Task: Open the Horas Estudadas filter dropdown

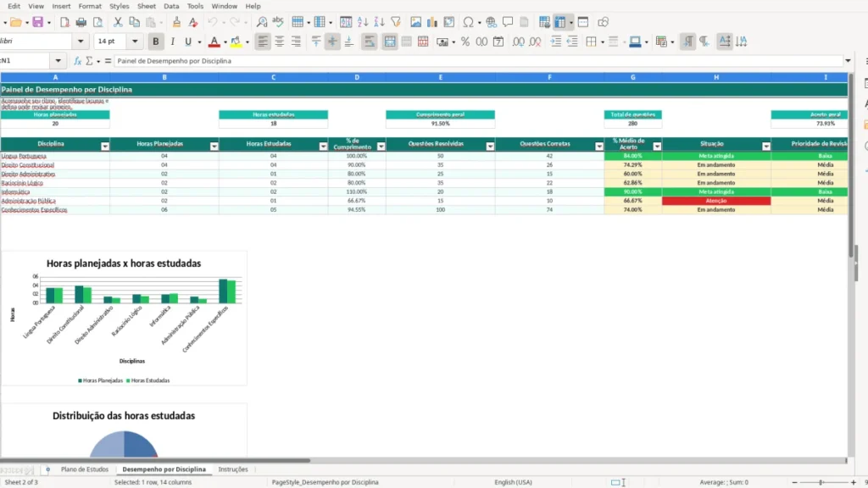Action: pyautogui.click(x=323, y=146)
